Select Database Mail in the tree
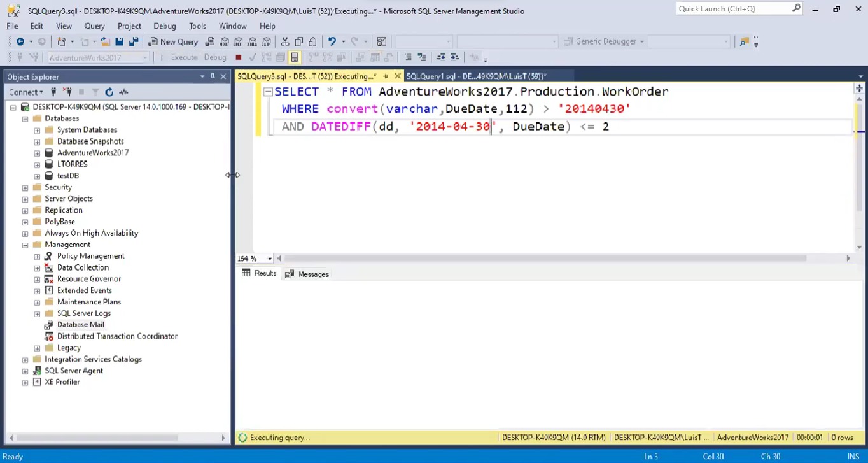Viewport: 868px width, 463px height. 80,325
